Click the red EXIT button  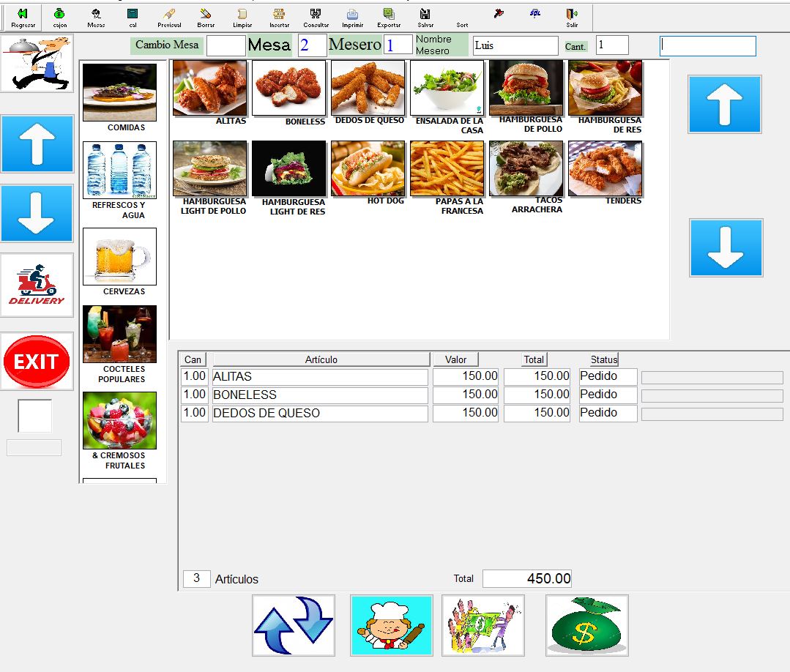coord(37,361)
